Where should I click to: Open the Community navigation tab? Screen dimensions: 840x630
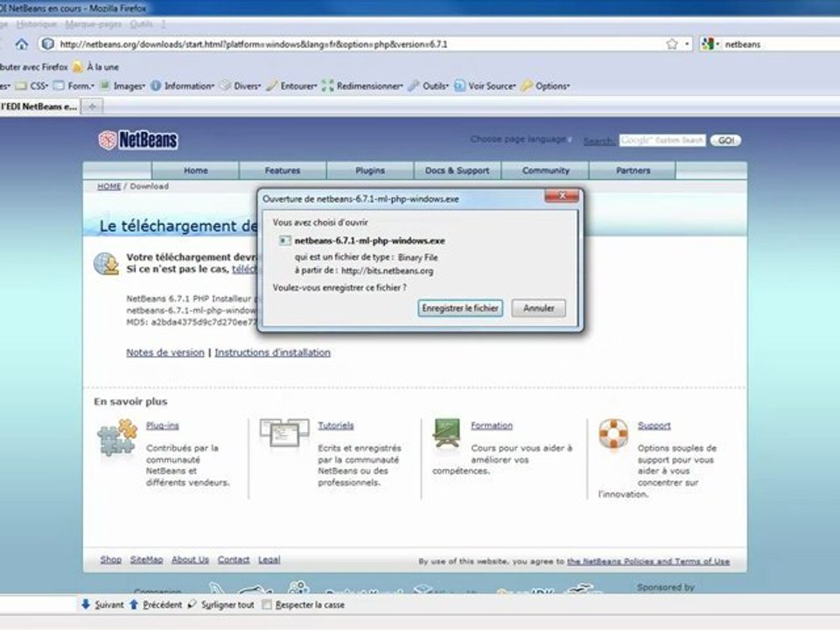[545, 171]
